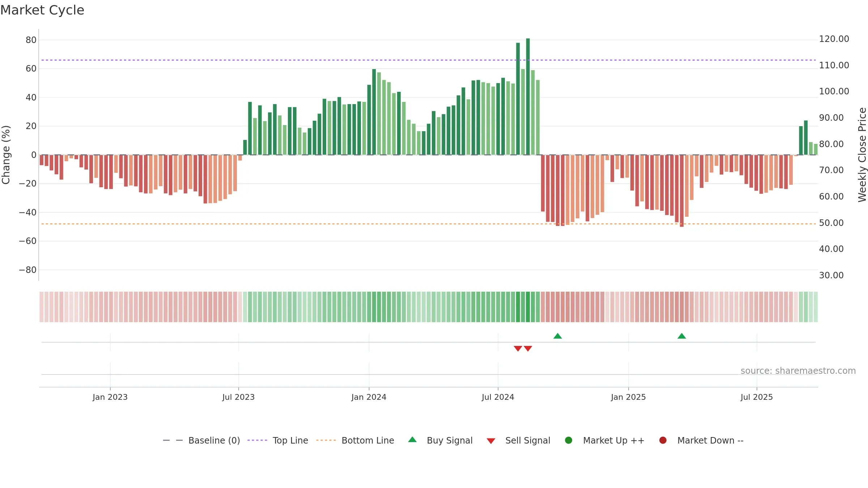Select the buy signal triangle after Jan 2025

tap(682, 336)
